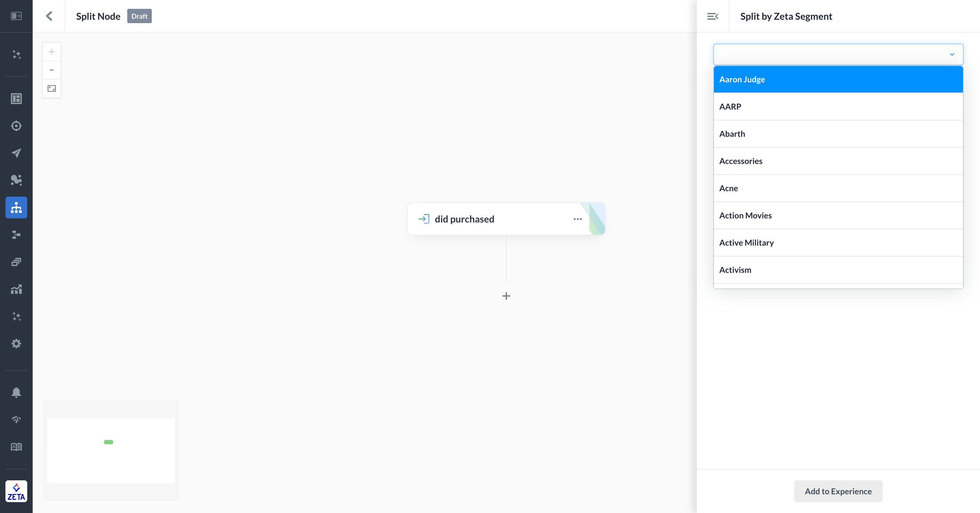Click the Add to Experience button
This screenshot has width=980, height=513.
(838, 491)
